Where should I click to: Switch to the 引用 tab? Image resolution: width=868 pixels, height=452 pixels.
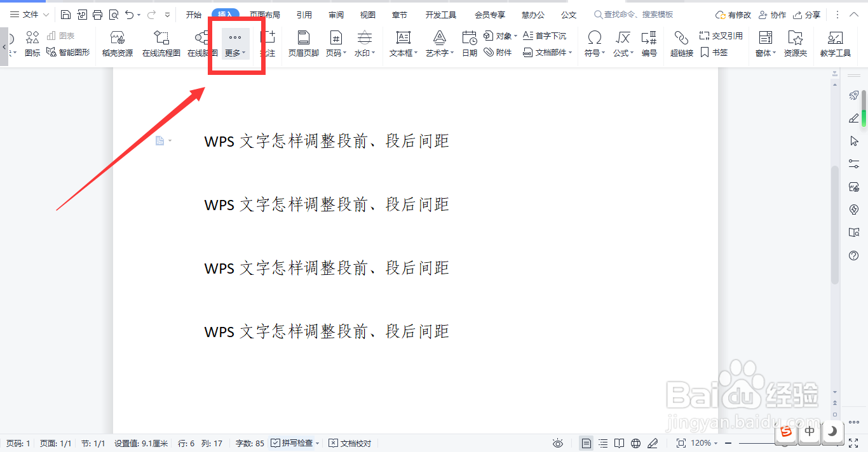pos(304,15)
